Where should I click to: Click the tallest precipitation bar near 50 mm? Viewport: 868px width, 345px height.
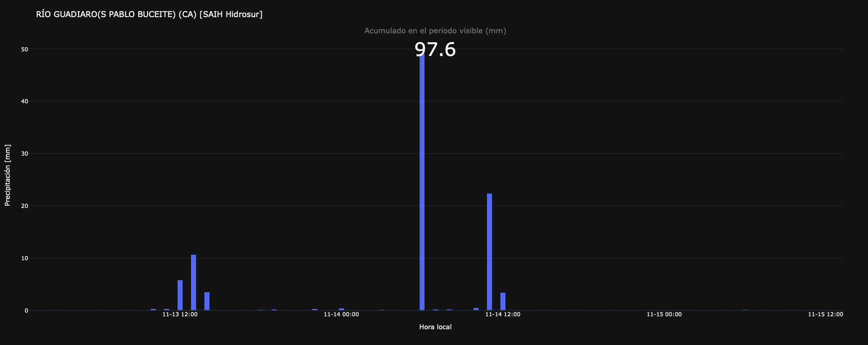point(422,183)
